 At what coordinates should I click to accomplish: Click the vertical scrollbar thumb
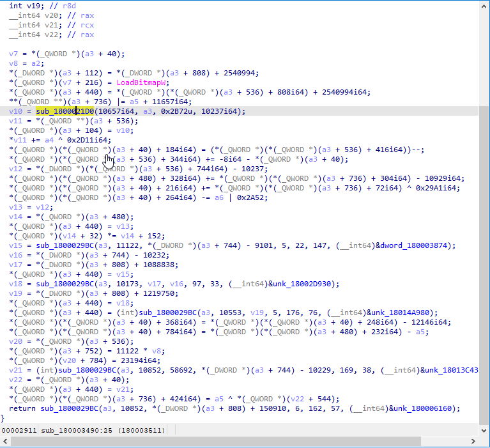(484, 265)
